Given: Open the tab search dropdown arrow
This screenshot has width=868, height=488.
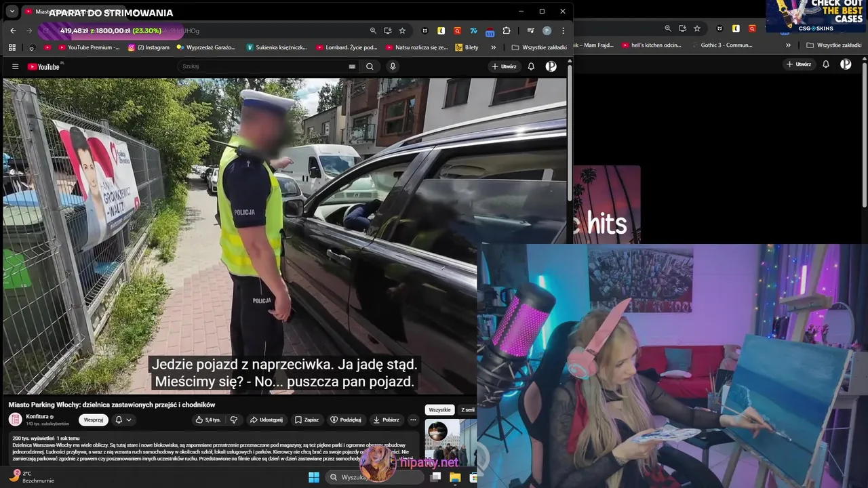Looking at the screenshot, I should (12, 12).
